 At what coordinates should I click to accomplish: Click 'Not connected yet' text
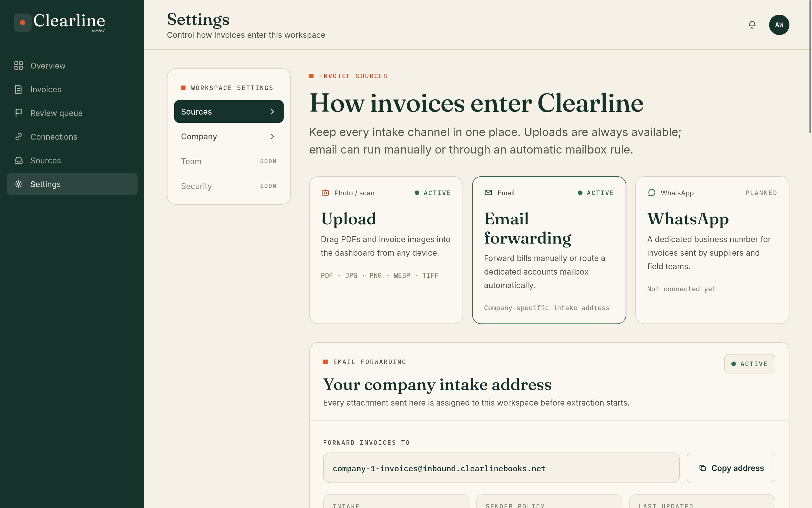click(681, 289)
